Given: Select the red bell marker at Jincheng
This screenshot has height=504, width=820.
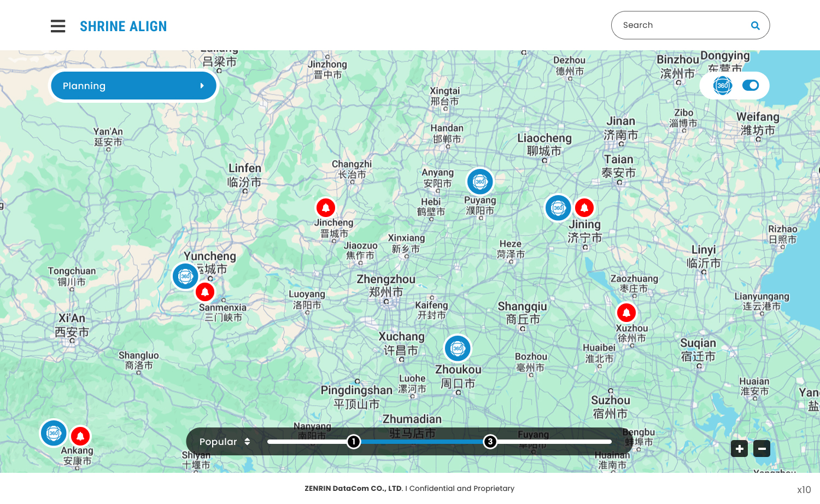Looking at the screenshot, I should pyautogui.click(x=326, y=208).
